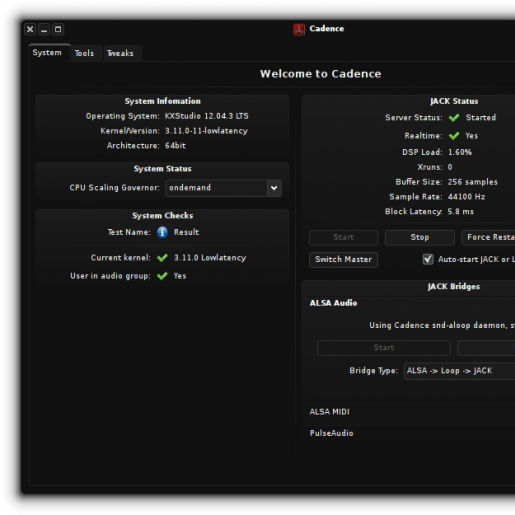Click kernel version 3.11.0-11-lowlatency
Viewport: 515px width, 515px height.
tap(206, 131)
